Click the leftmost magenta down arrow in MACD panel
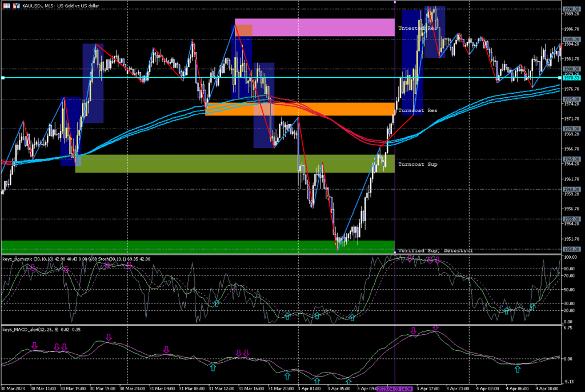Viewport: 585px width, 392px height. click(x=34, y=346)
